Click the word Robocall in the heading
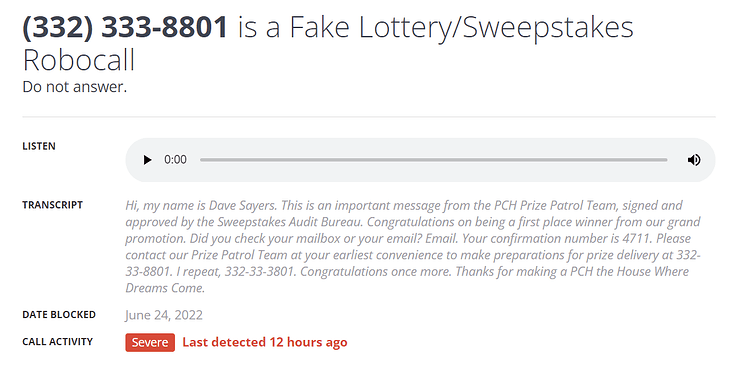The height and width of the screenshot is (369, 750). [x=79, y=61]
